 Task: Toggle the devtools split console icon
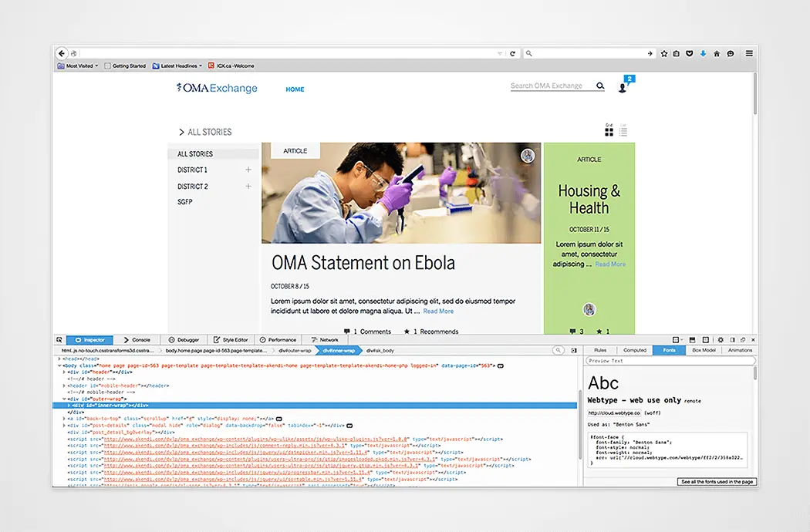(692, 340)
